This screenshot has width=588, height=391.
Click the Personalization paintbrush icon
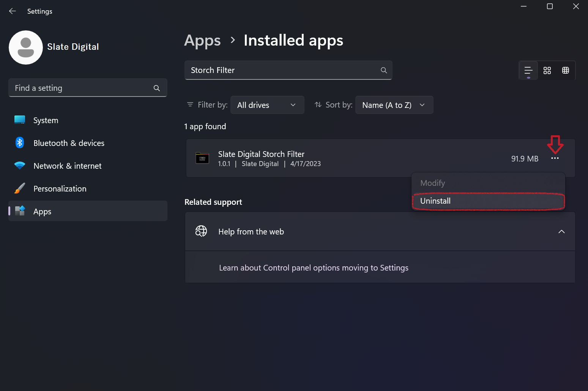click(20, 188)
